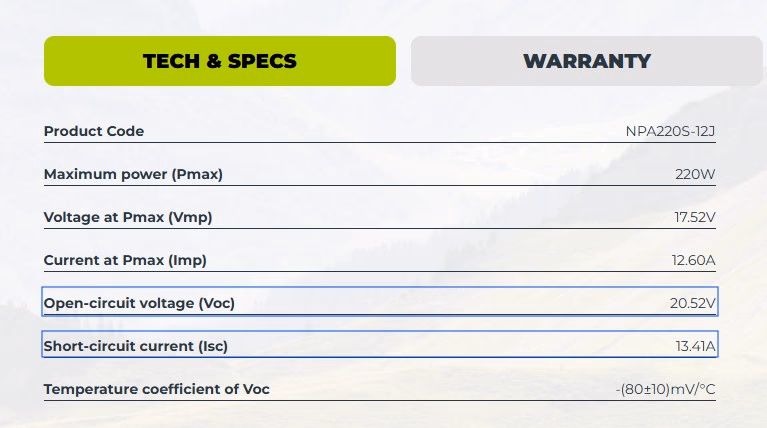Click the divider line under Temperature coefficient row

pos(380,401)
